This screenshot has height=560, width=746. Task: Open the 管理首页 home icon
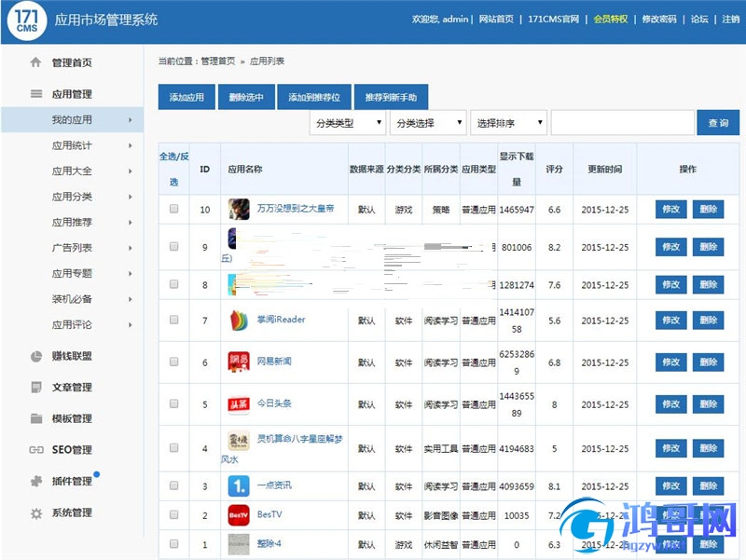tap(35, 62)
